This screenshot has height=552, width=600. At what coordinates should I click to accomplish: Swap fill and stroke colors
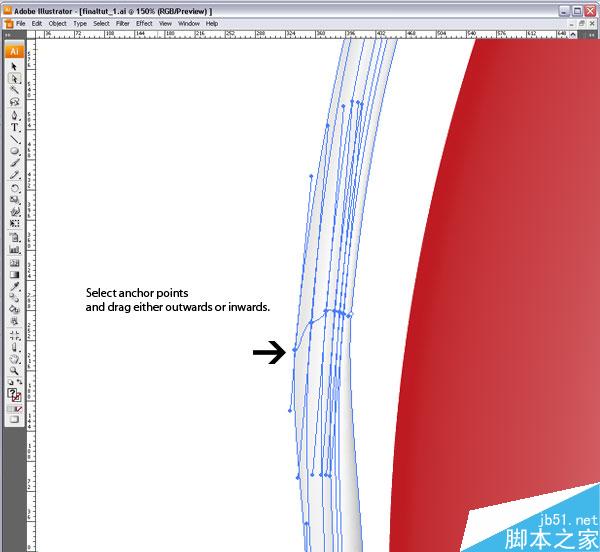tap(19, 382)
